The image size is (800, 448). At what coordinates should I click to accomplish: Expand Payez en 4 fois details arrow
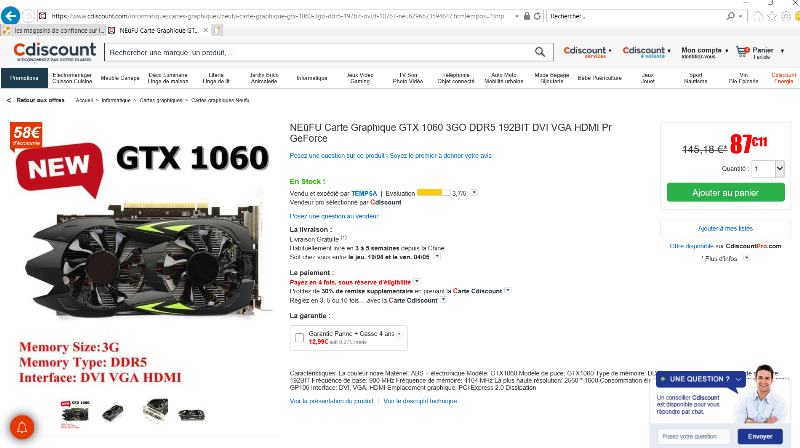[417, 282]
